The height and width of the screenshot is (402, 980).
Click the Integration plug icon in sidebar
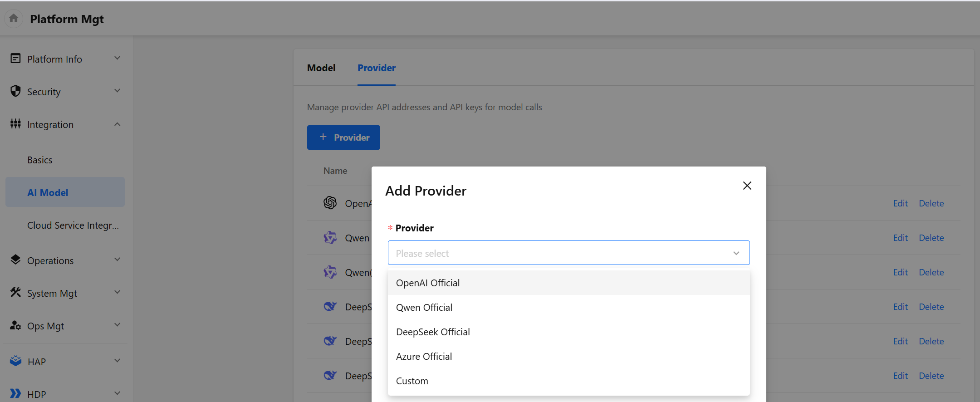coord(15,124)
